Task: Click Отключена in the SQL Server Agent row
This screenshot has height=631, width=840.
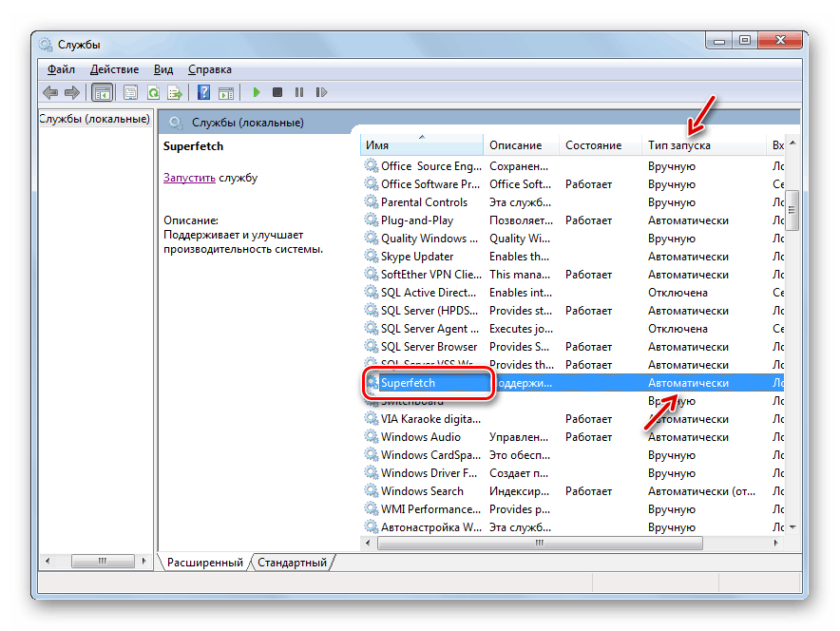Action: point(678,329)
